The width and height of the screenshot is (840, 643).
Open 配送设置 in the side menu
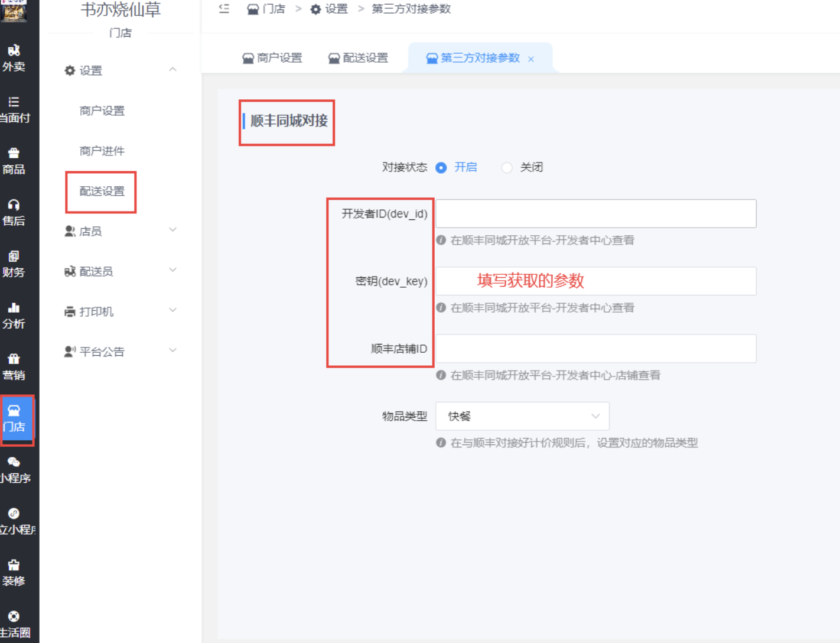coord(102,191)
